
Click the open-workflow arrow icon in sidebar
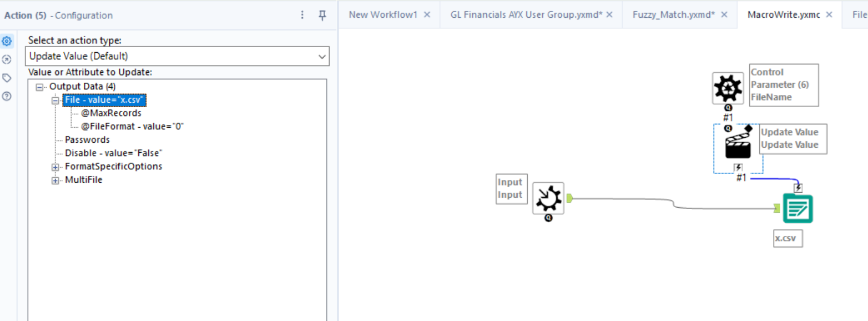click(7, 59)
